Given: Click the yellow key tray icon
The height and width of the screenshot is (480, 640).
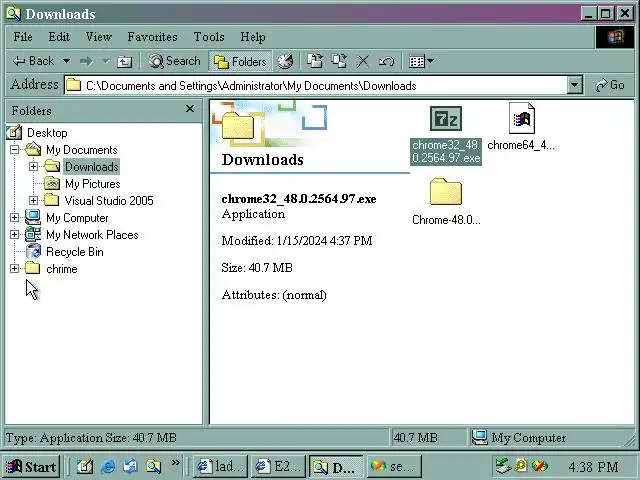Looking at the screenshot, I should [x=521, y=465].
